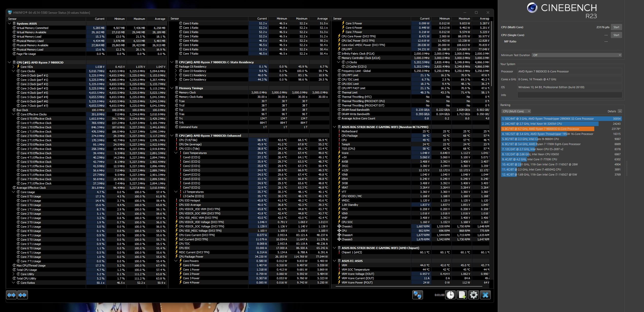Collapse the Core Powers node
Image resolution: width=644 pixels, height=312 pixels.
pos(176,261)
